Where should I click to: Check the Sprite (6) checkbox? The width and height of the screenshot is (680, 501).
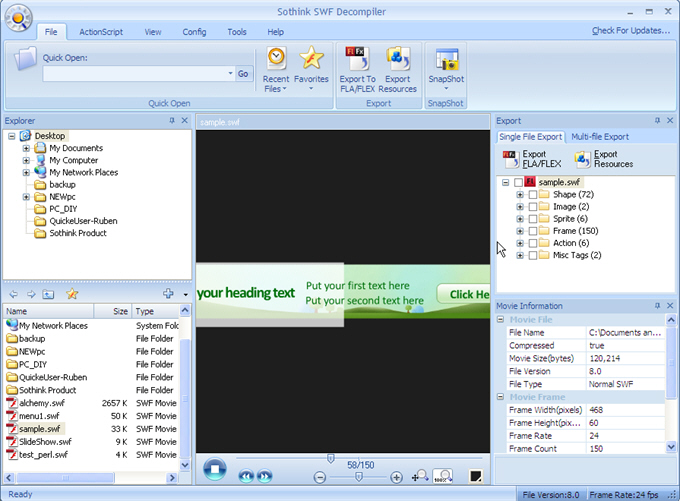tap(533, 219)
